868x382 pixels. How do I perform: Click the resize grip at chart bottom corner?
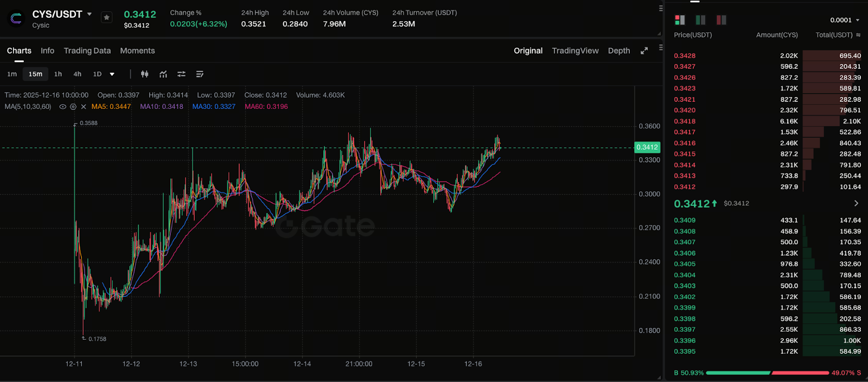(x=659, y=377)
